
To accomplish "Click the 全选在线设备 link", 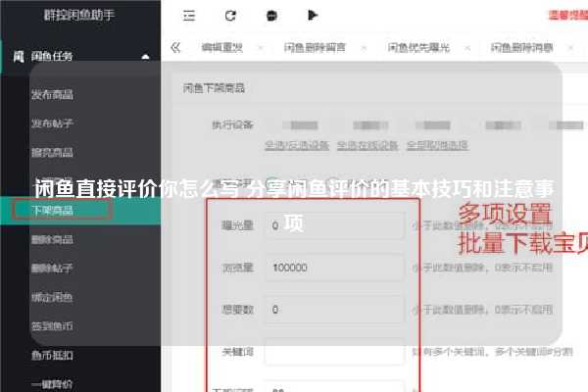I will pyautogui.click(x=367, y=145).
